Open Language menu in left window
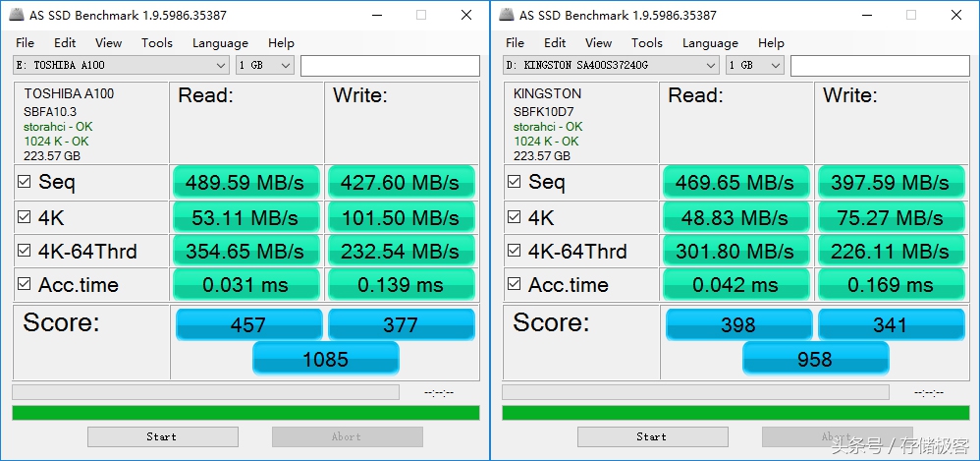The image size is (980, 461). tap(220, 42)
